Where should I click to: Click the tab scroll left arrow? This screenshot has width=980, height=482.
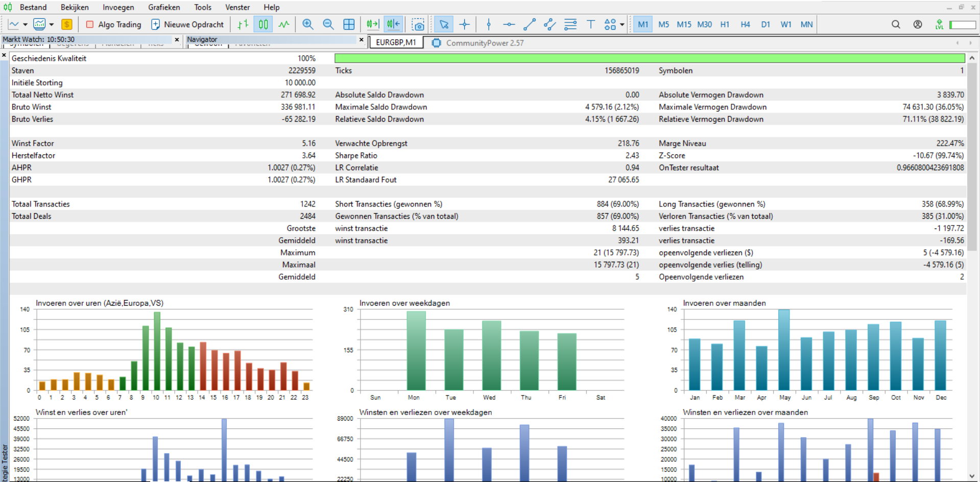tap(958, 43)
